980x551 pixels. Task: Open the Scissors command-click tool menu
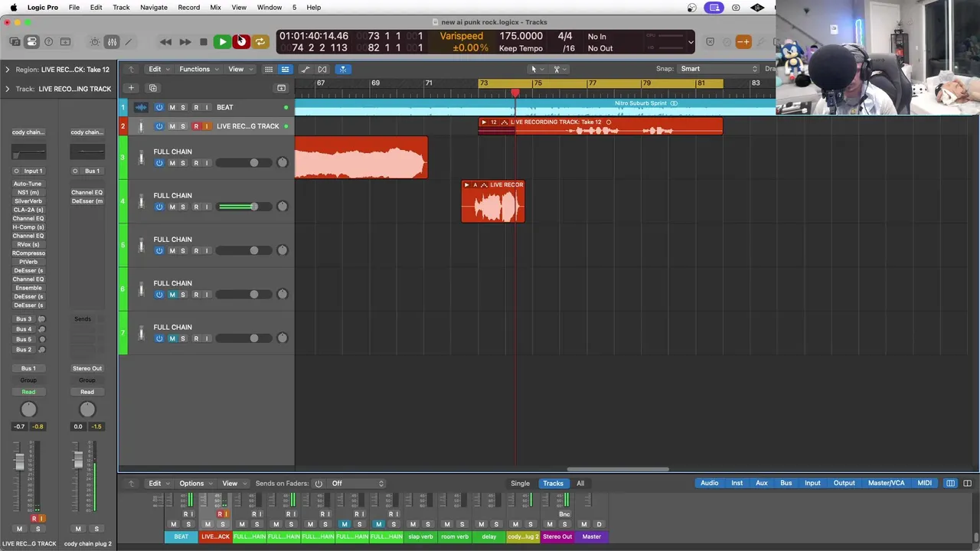click(560, 69)
